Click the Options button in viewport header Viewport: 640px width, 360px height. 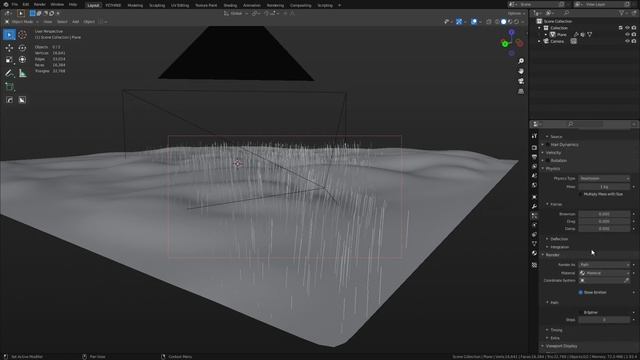(x=516, y=13)
